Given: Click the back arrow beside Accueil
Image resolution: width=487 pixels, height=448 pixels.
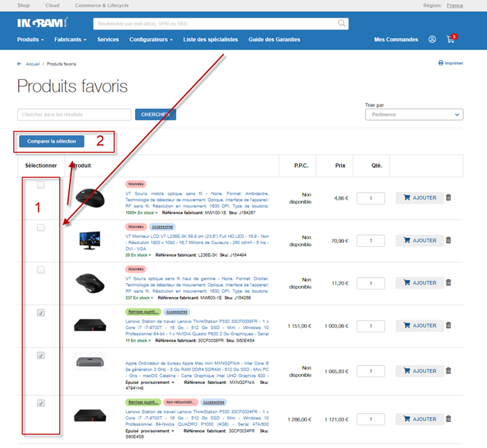Looking at the screenshot, I should coord(19,64).
